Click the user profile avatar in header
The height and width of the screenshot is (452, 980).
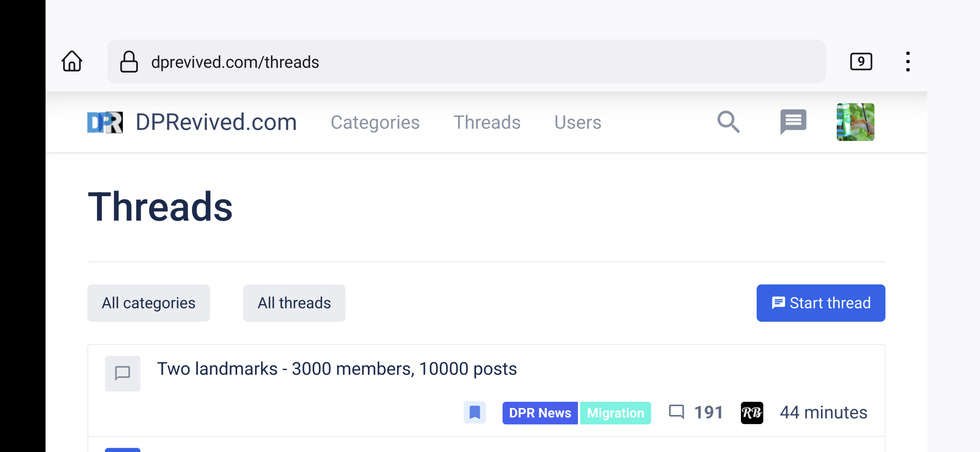855,122
